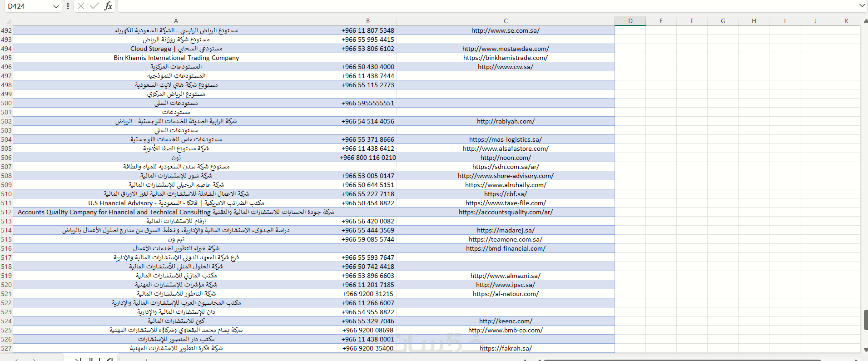Screen dimensions: 868x361
Task: Open link http://www.ipsc.sa/
Action: pos(506,285)
